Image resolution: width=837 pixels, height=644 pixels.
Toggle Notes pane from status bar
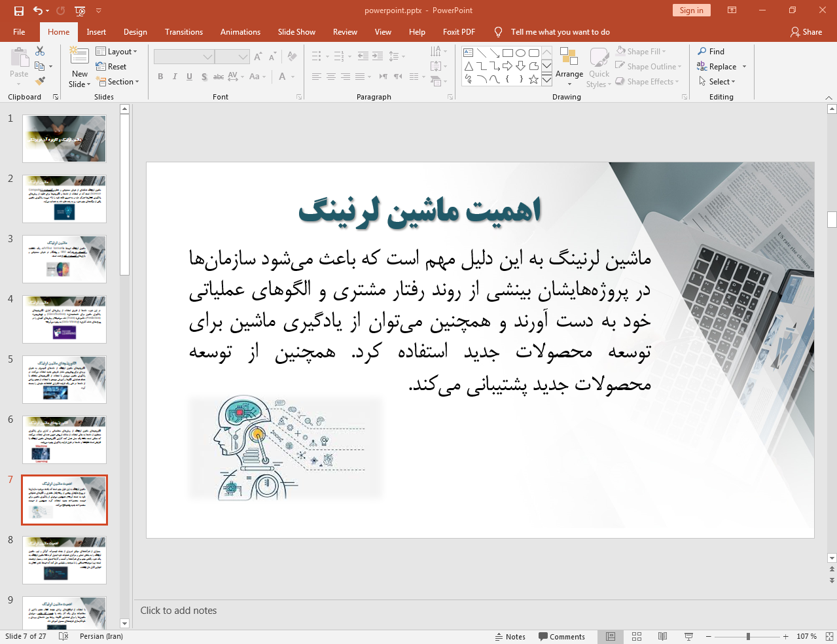click(x=510, y=636)
